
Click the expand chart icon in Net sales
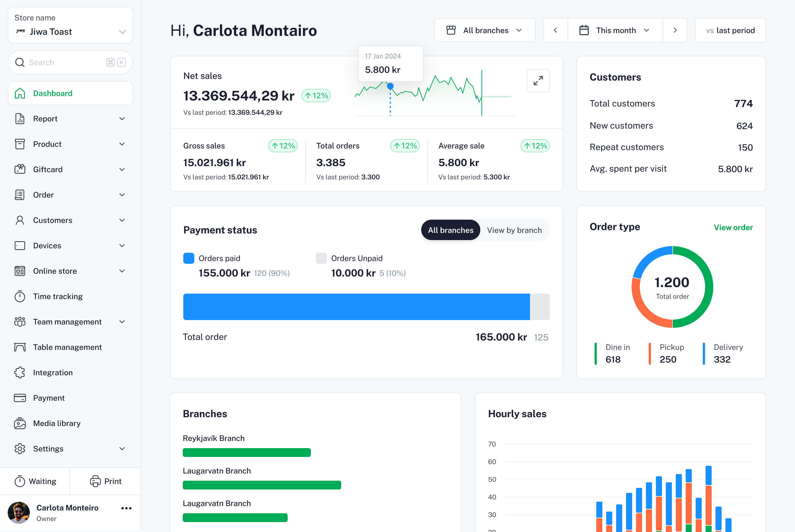click(538, 81)
